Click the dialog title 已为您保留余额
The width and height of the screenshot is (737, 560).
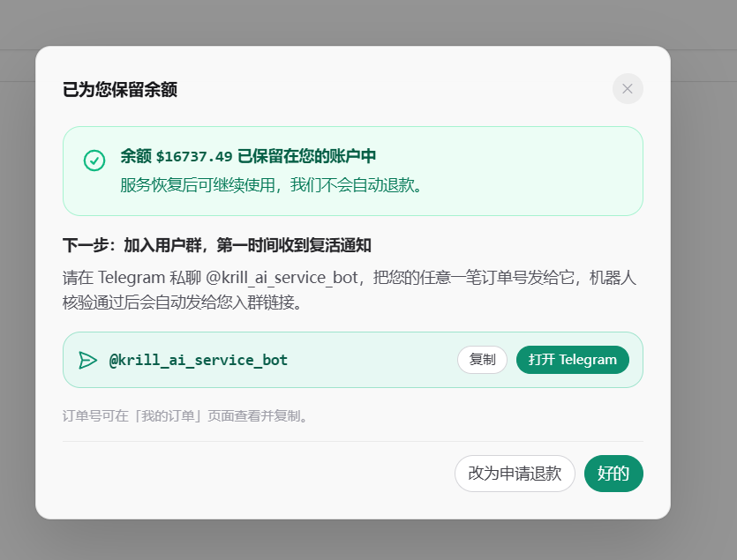[120, 89]
